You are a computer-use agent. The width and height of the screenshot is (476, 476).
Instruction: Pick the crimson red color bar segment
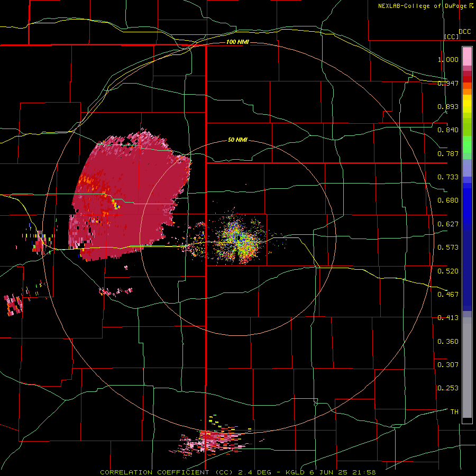(x=467, y=74)
